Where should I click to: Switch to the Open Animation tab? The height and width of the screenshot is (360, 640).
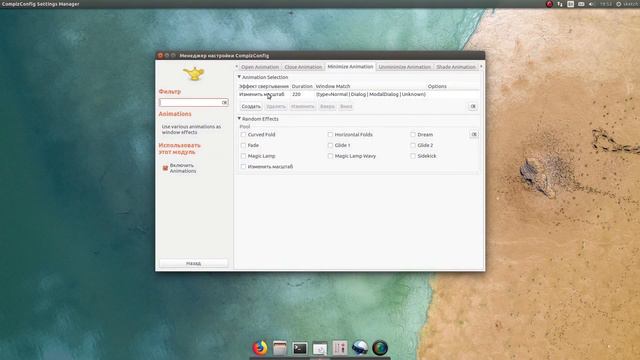tap(260, 67)
